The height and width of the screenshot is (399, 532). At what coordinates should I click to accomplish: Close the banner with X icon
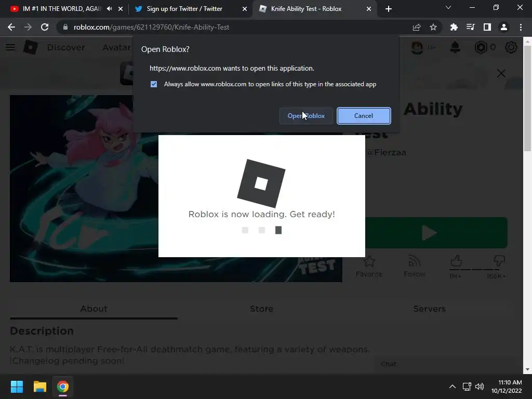point(501,73)
